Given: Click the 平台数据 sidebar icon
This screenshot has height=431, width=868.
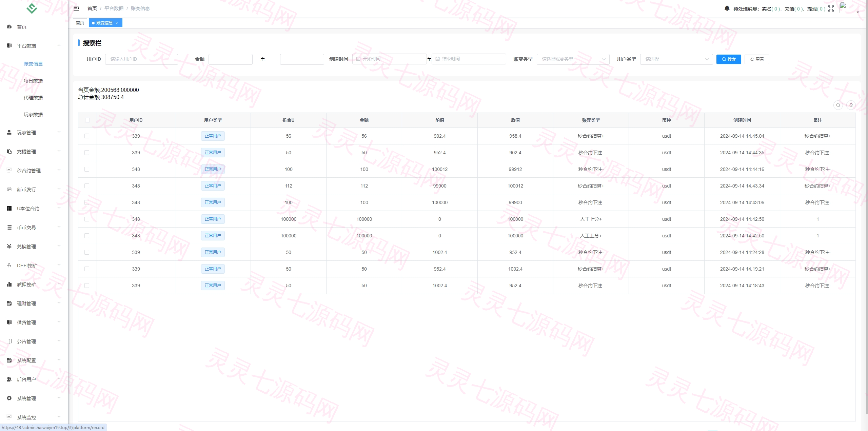Looking at the screenshot, I should [9, 45].
